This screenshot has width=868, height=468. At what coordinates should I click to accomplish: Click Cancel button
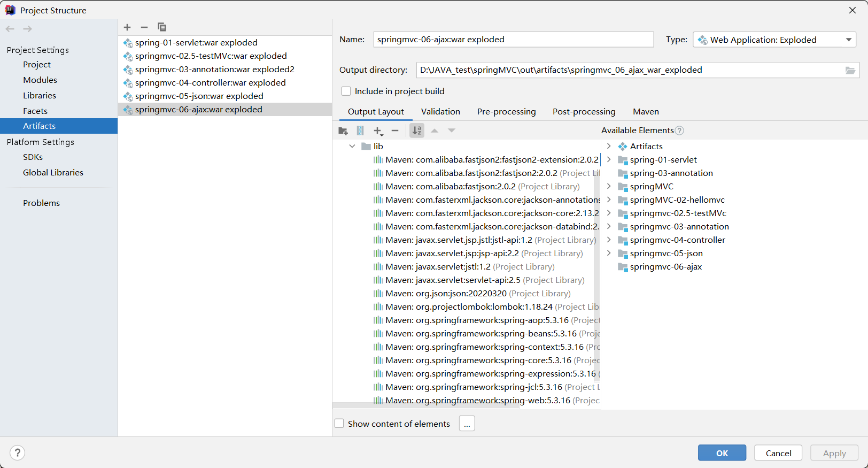pos(778,453)
